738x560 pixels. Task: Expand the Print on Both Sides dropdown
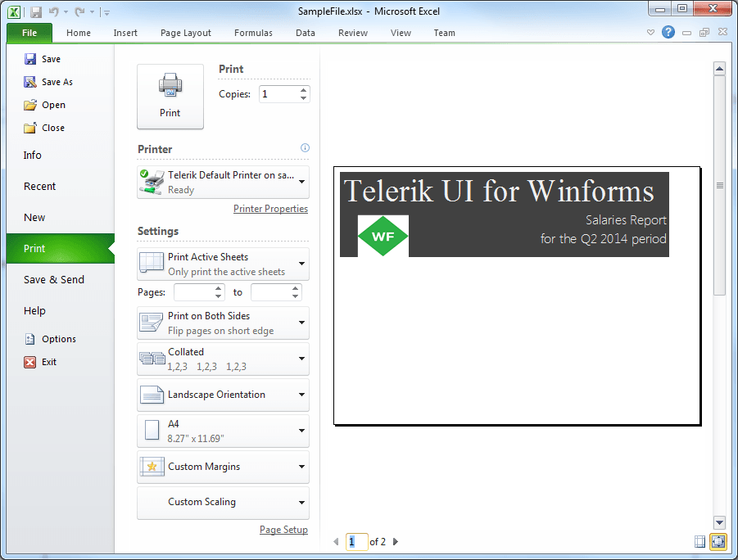coord(223,323)
